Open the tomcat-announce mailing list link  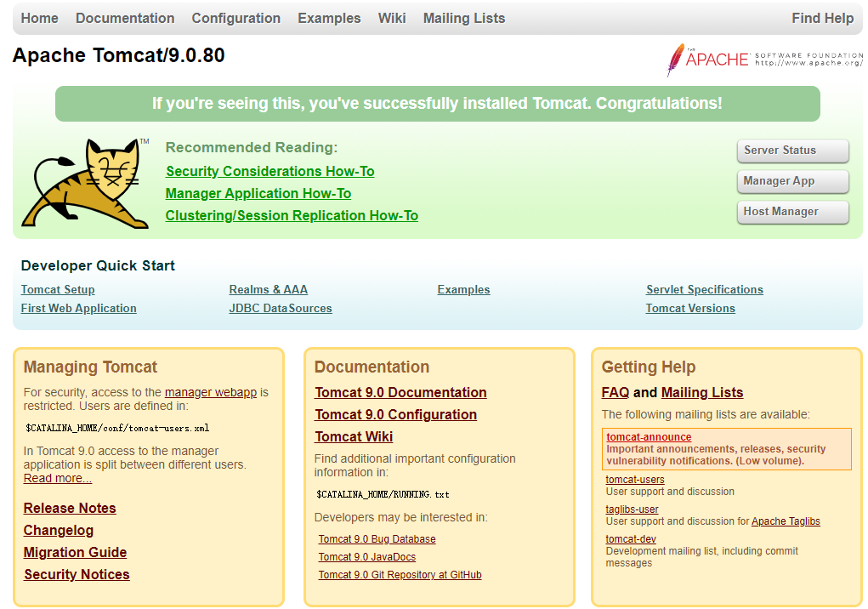(649, 437)
